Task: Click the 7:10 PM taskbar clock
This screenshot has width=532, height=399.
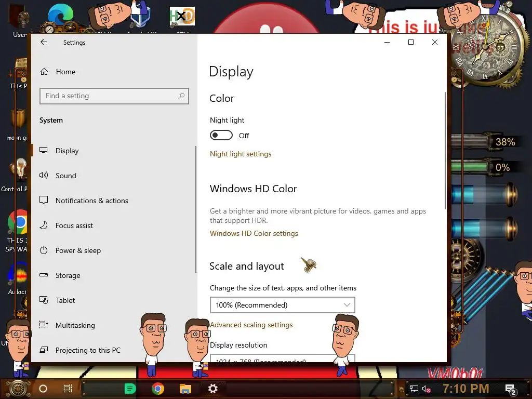Action: (x=466, y=389)
